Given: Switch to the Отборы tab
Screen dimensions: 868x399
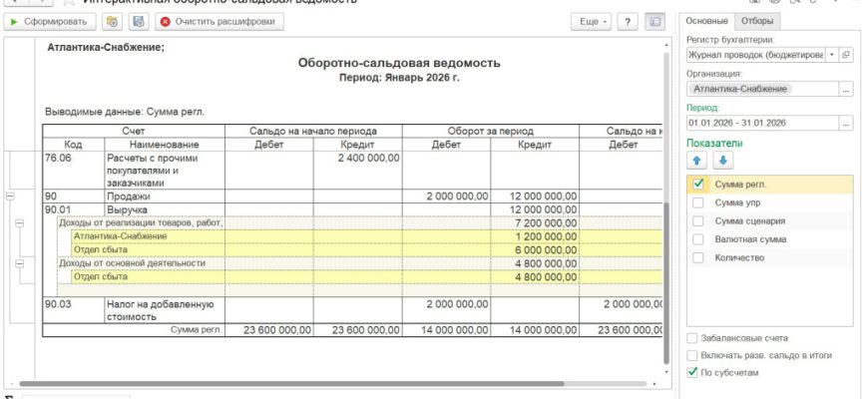Looking at the screenshot, I should 758,21.
